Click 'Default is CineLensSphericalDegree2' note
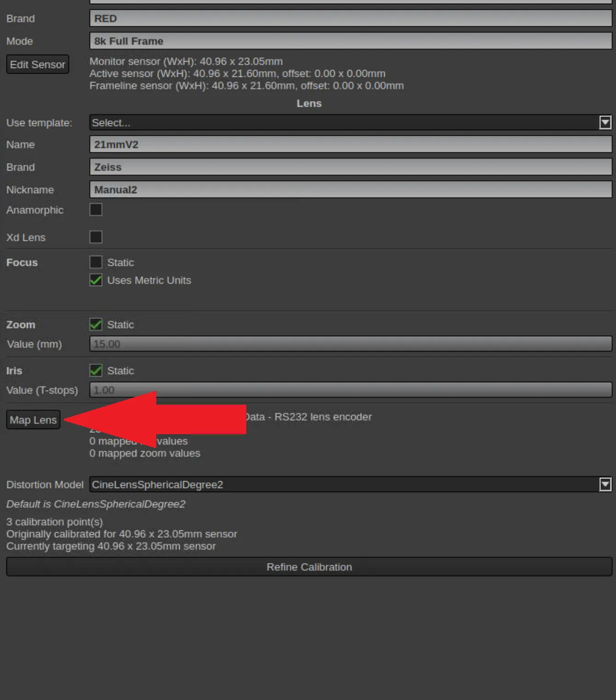 point(96,504)
